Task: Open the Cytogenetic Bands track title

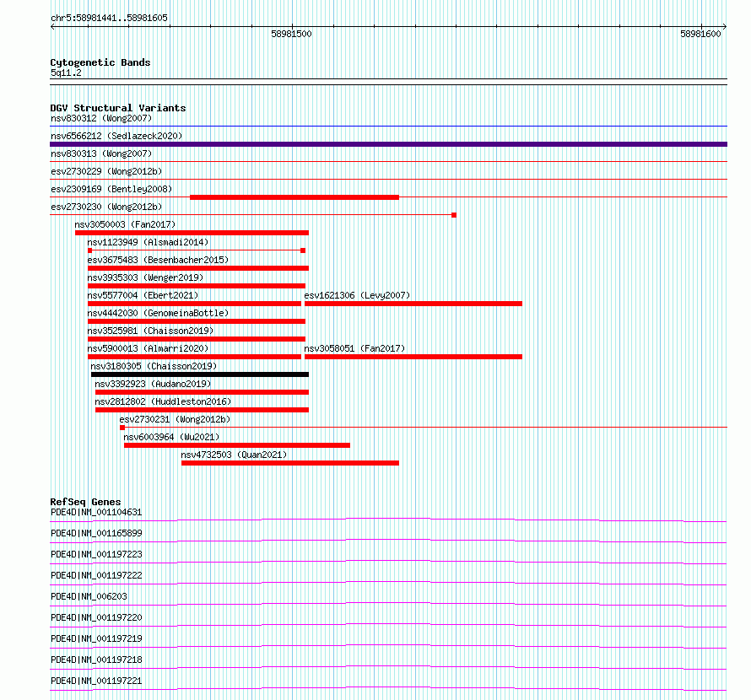Action: coord(100,62)
